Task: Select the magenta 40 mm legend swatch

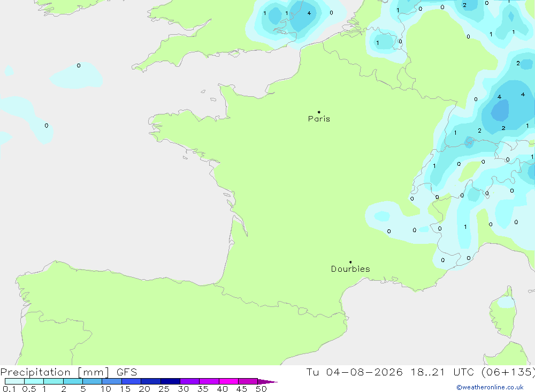Action: tap(228, 381)
